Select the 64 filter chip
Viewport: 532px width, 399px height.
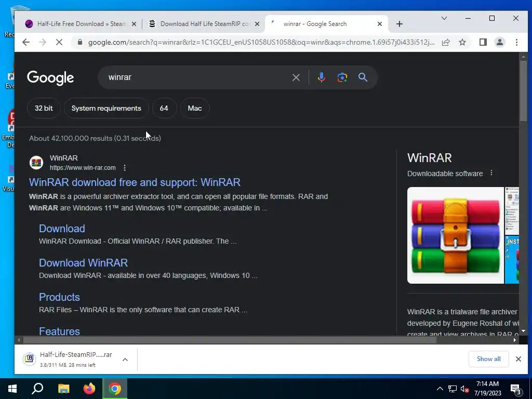pyautogui.click(x=164, y=108)
